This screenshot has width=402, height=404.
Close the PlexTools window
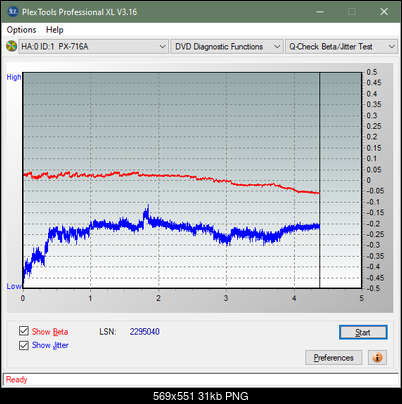384,12
